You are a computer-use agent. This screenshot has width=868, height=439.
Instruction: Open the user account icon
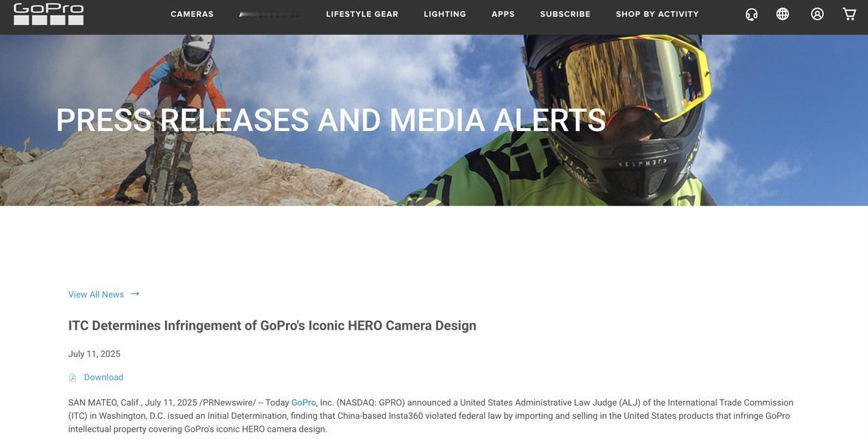tap(817, 14)
